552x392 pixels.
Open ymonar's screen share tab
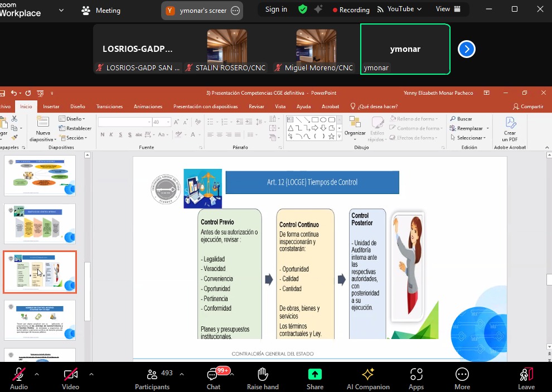pos(202,10)
